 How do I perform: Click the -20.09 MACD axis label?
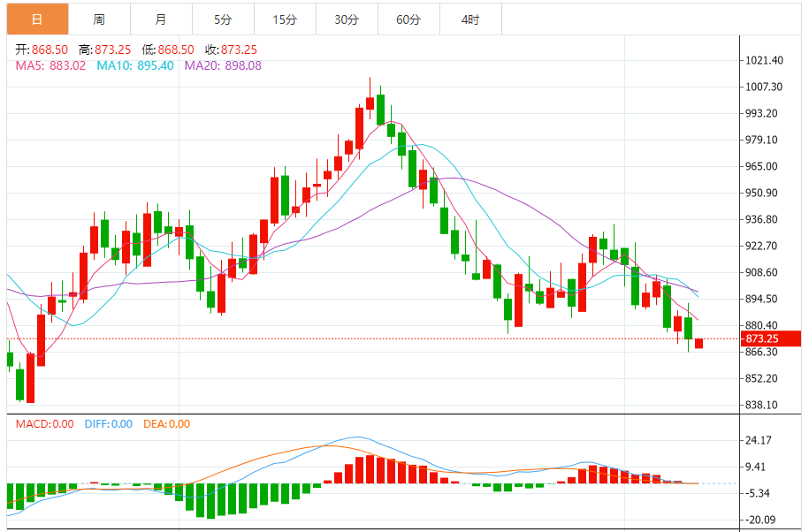click(x=759, y=520)
